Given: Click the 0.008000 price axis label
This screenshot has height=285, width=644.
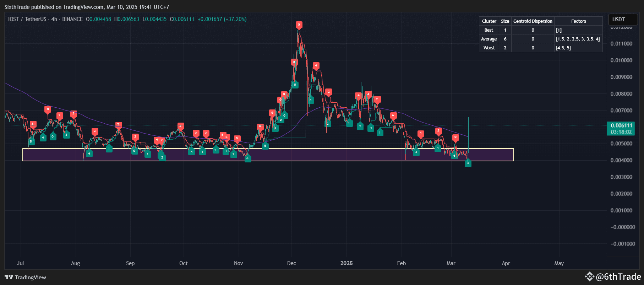Looking at the screenshot, I should tap(621, 94).
